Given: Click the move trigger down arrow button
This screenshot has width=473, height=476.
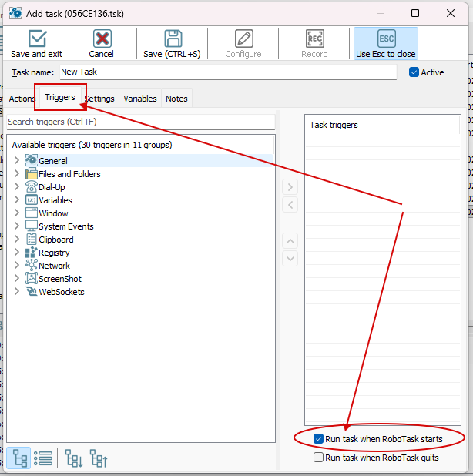Looking at the screenshot, I should [x=290, y=259].
